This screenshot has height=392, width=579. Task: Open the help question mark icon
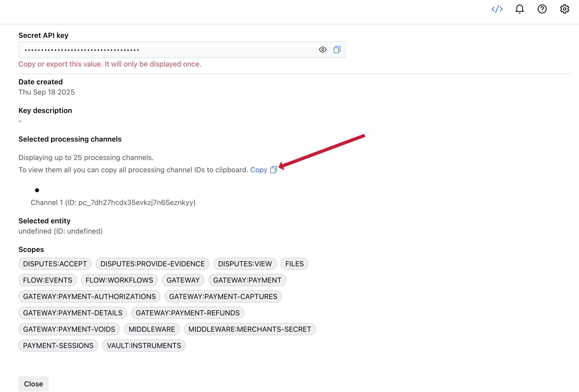point(542,9)
